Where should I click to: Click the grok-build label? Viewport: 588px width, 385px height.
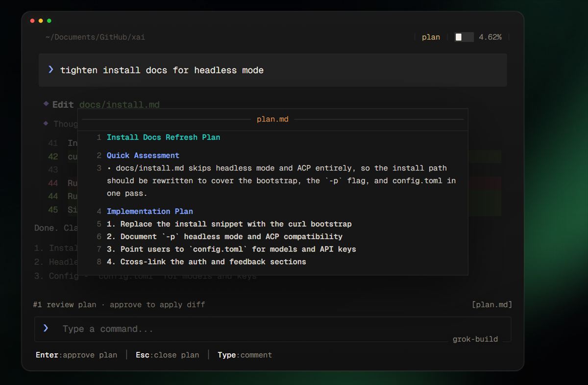475,339
